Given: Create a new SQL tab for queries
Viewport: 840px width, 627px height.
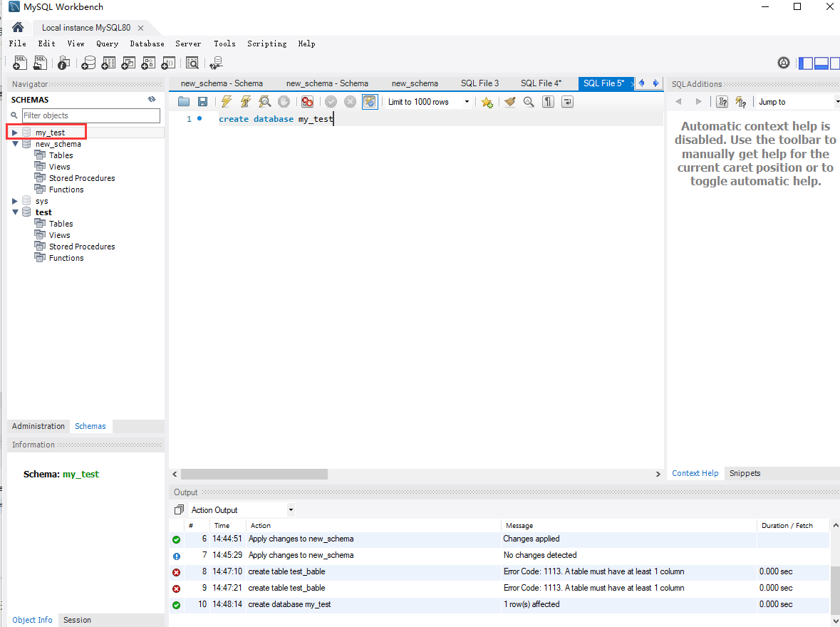Looking at the screenshot, I should point(20,63).
